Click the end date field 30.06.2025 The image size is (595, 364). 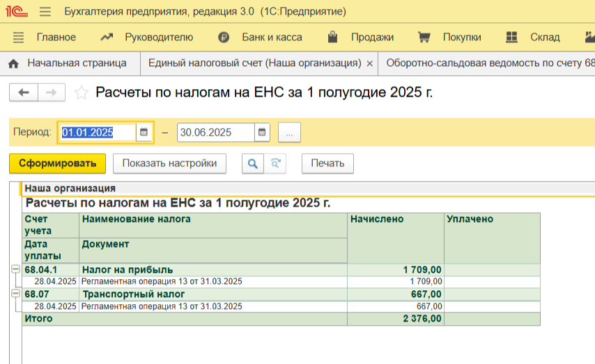tap(215, 132)
